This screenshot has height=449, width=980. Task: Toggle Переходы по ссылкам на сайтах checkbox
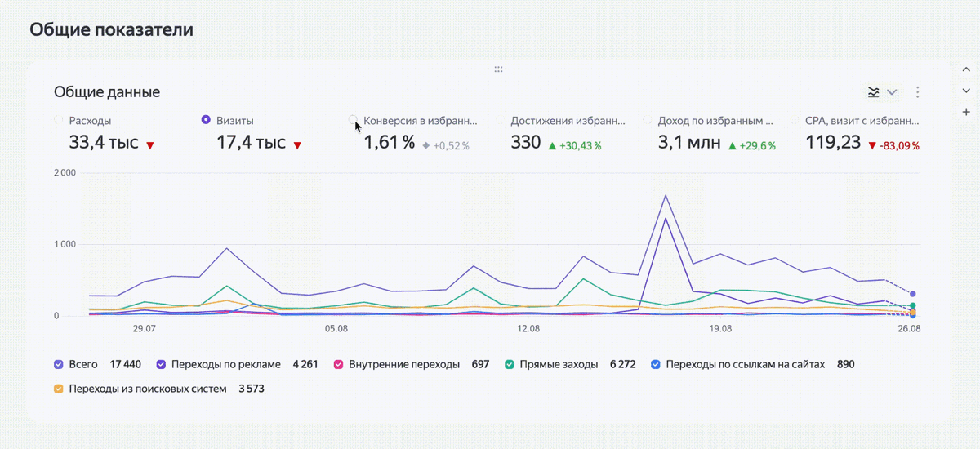click(x=656, y=364)
